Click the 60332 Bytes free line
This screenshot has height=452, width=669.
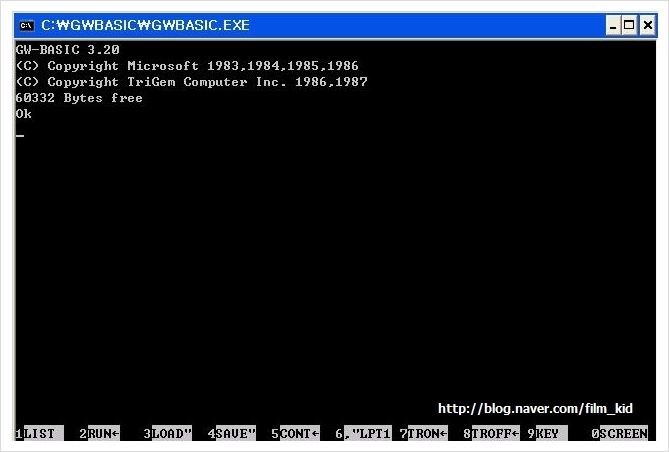click(x=79, y=98)
